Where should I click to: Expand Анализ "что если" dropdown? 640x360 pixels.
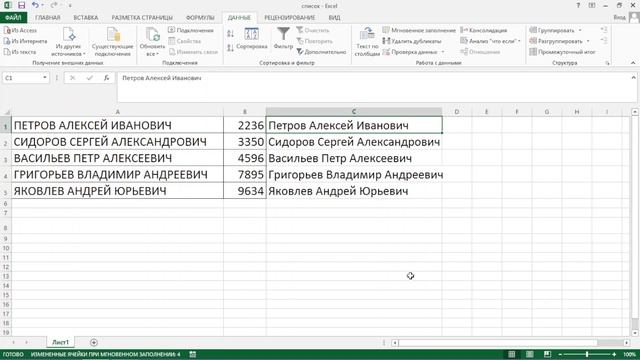click(x=491, y=41)
